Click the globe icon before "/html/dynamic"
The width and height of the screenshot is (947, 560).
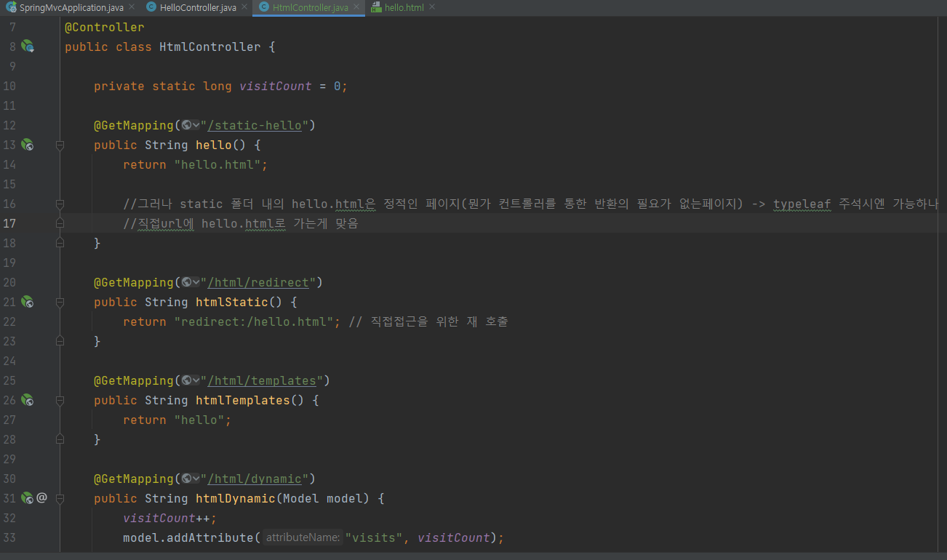[187, 479]
